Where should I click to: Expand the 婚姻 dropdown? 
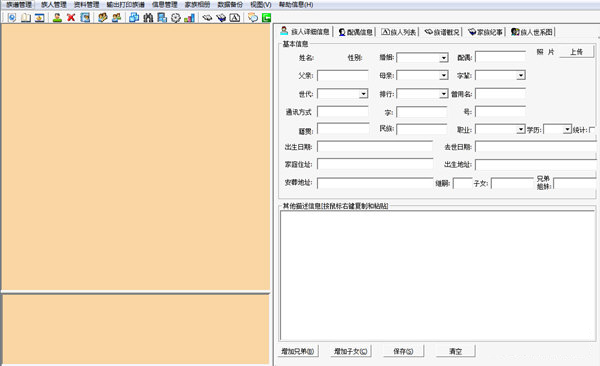tap(443, 58)
